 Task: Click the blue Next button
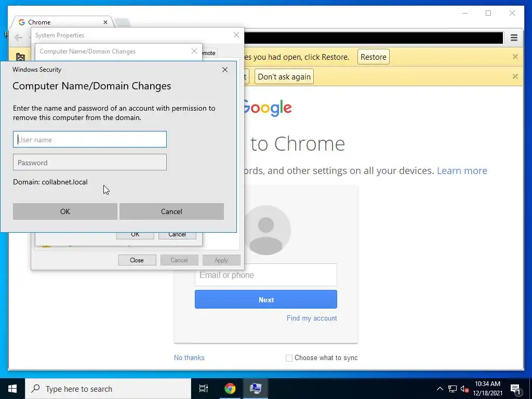[266, 299]
